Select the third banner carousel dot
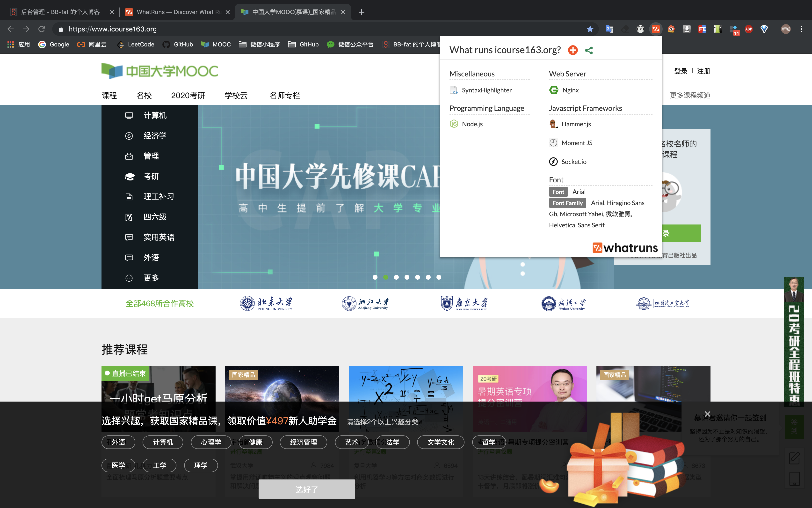The height and width of the screenshot is (508, 812). [396, 277]
